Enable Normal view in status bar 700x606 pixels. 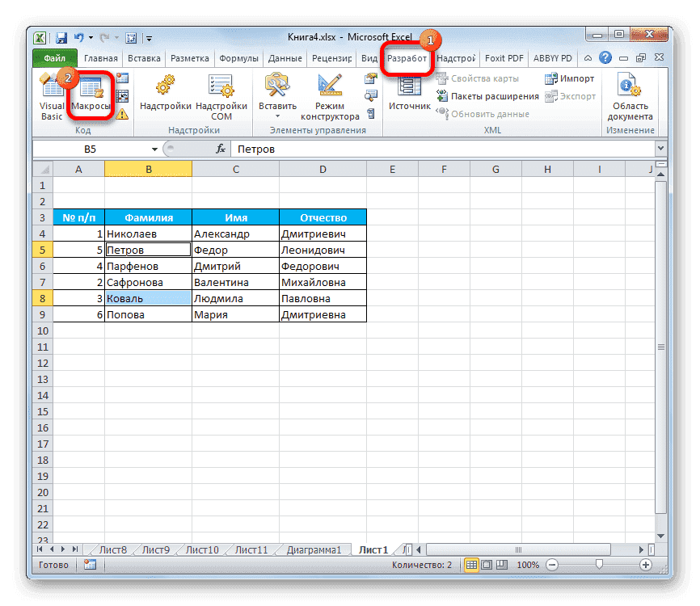pos(472,565)
